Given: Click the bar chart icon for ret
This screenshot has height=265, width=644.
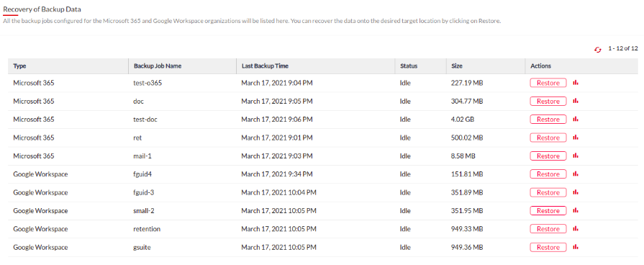Looking at the screenshot, I should coord(576,138).
